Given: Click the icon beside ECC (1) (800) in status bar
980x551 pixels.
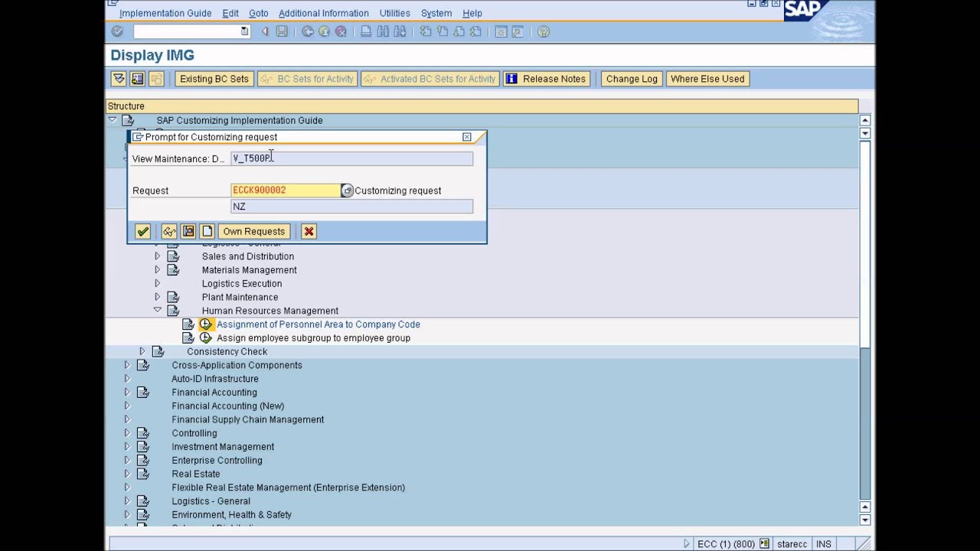Looking at the screenshot, I should pos(764,544).
